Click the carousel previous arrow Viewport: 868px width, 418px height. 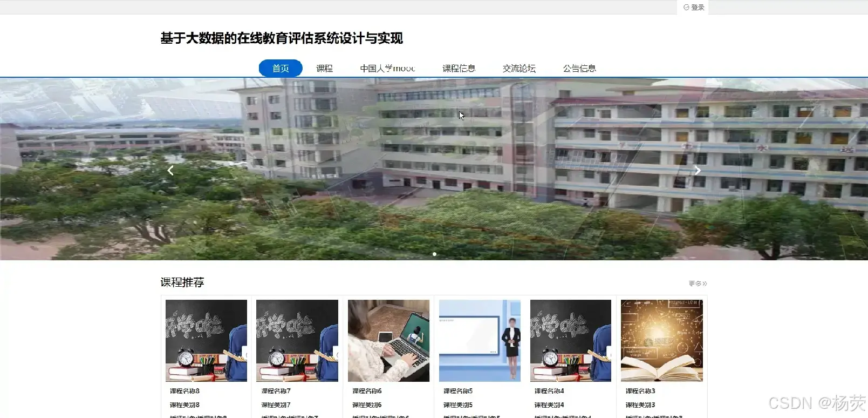pos(170,171)
